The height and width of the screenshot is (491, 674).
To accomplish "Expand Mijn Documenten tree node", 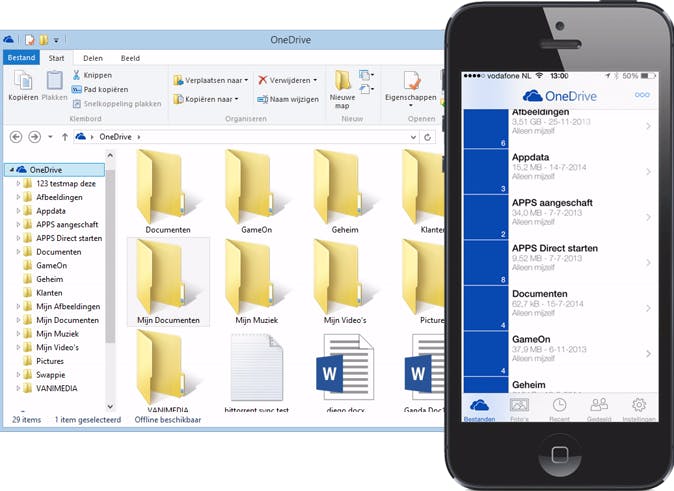I will (x=18, y=320).
